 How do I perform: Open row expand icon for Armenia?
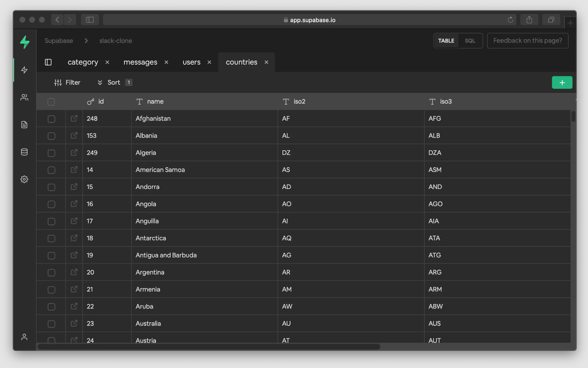click(x=74, y=289)
